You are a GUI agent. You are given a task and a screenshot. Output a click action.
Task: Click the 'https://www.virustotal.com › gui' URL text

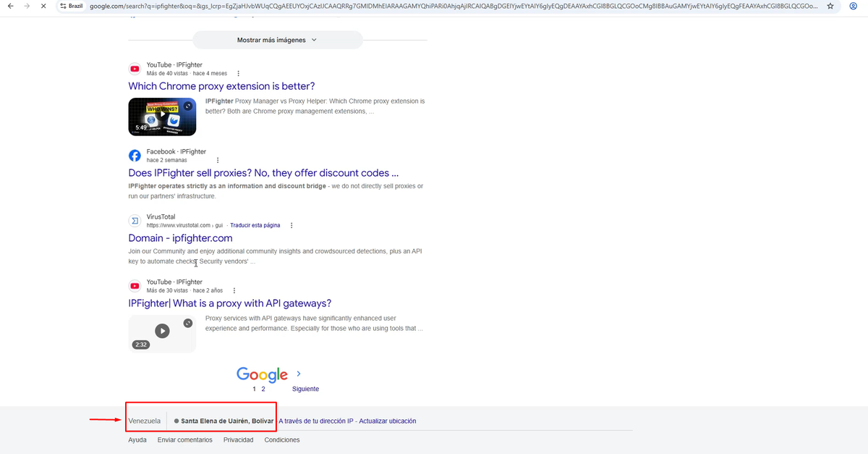(184, 225)
